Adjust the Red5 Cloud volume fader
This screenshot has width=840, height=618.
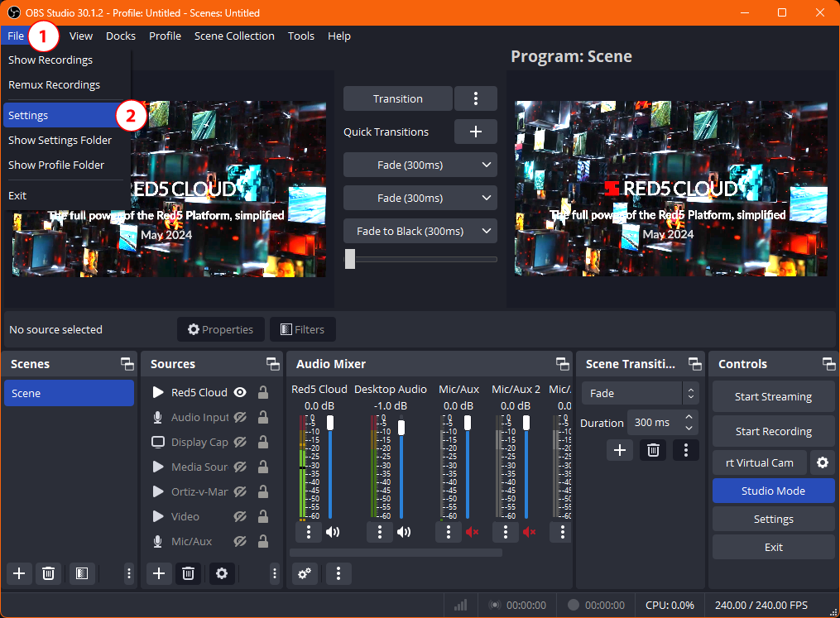point(330,423)
